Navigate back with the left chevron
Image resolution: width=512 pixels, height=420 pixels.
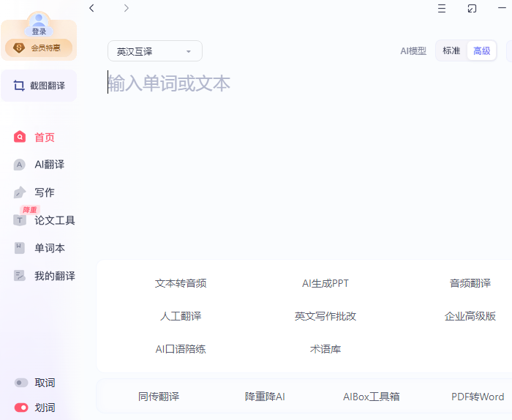tap(91, 8)
